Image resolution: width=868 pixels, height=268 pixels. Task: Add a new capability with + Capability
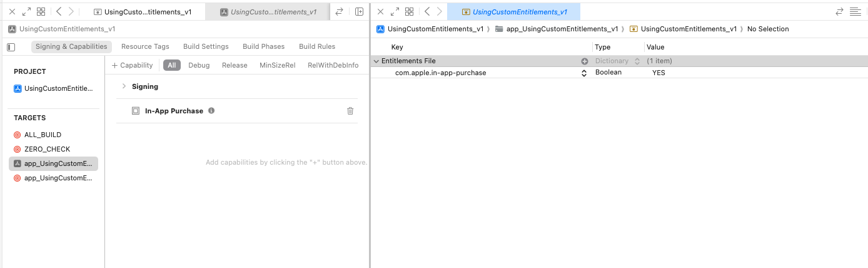(x=132, y=65)
